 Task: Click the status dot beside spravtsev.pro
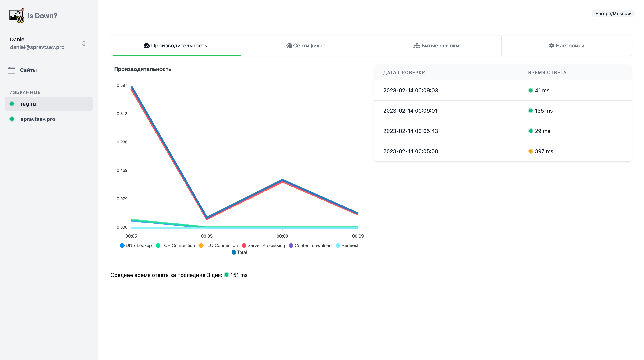[x=12, y=119]
